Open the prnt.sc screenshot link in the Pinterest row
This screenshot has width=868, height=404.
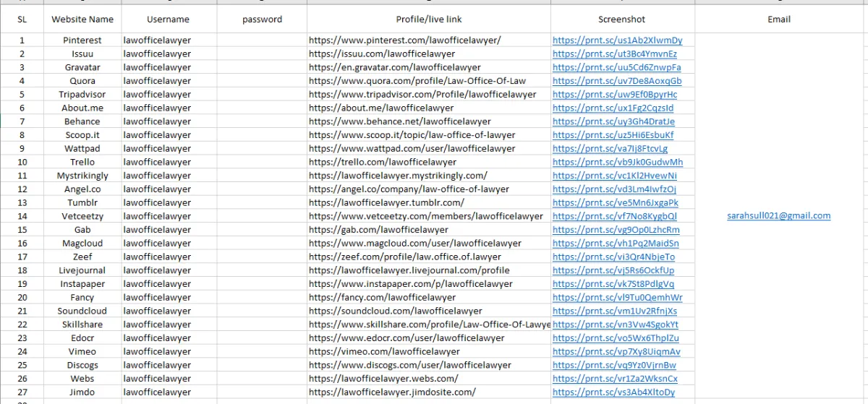tap(617, 40)
